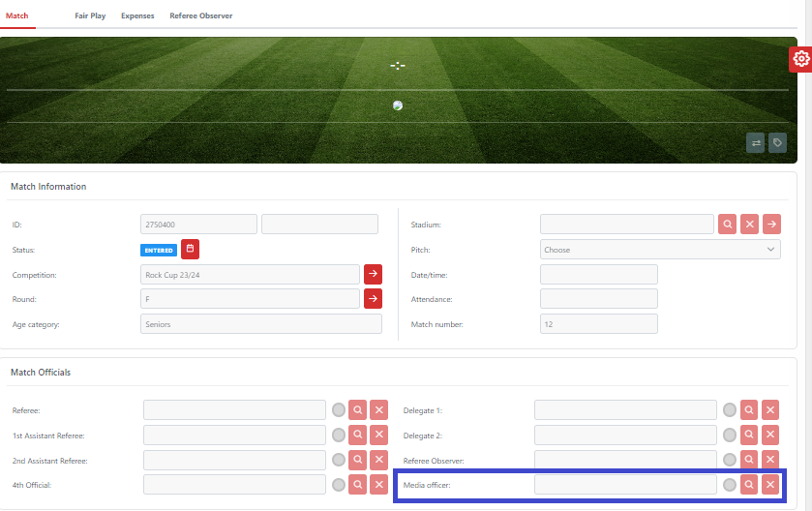
Task: Search for a Referee
Action: [x=357, y=410]
